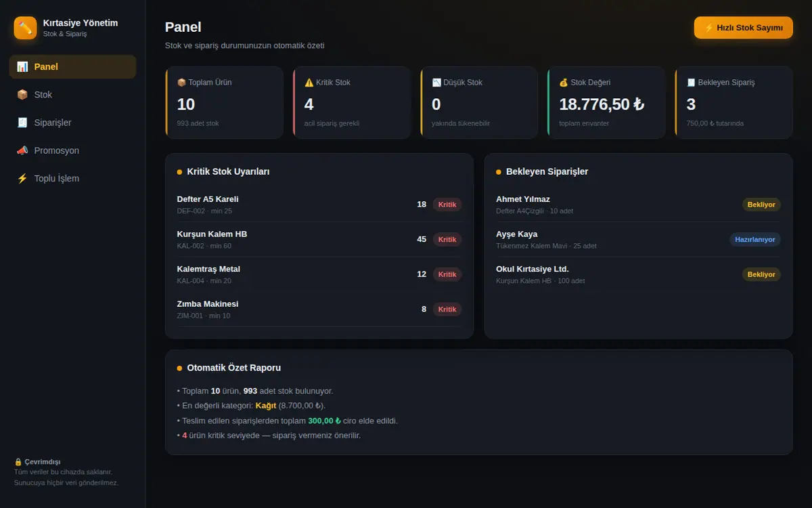812x508 pixels.
Task: Click the Toplu İşlem lightning icon
Action: (22, 178)
